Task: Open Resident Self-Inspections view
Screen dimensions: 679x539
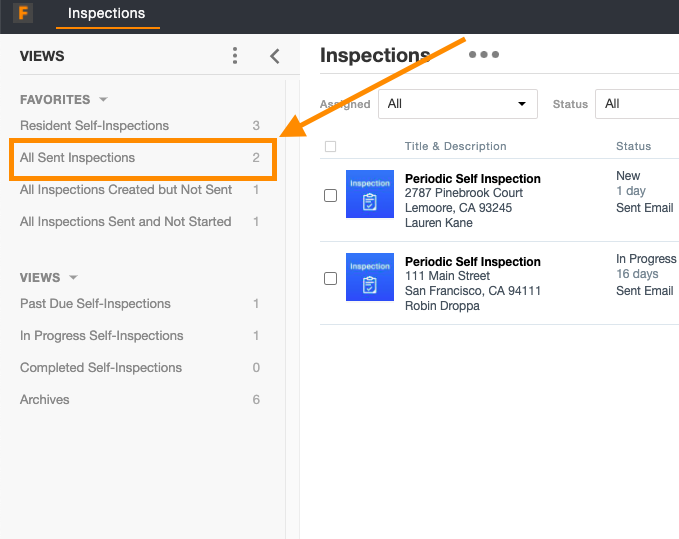Action: [x=94, y=126]
